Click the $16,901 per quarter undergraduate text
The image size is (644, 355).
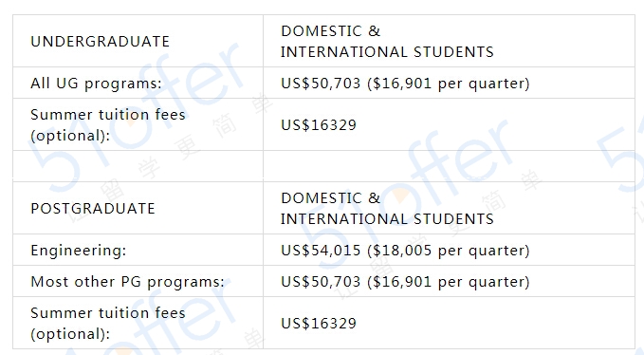[448, 84]
